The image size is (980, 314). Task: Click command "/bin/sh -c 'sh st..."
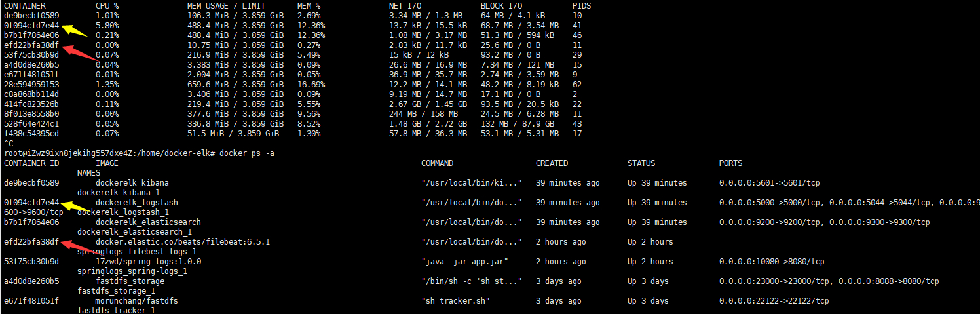472,281
